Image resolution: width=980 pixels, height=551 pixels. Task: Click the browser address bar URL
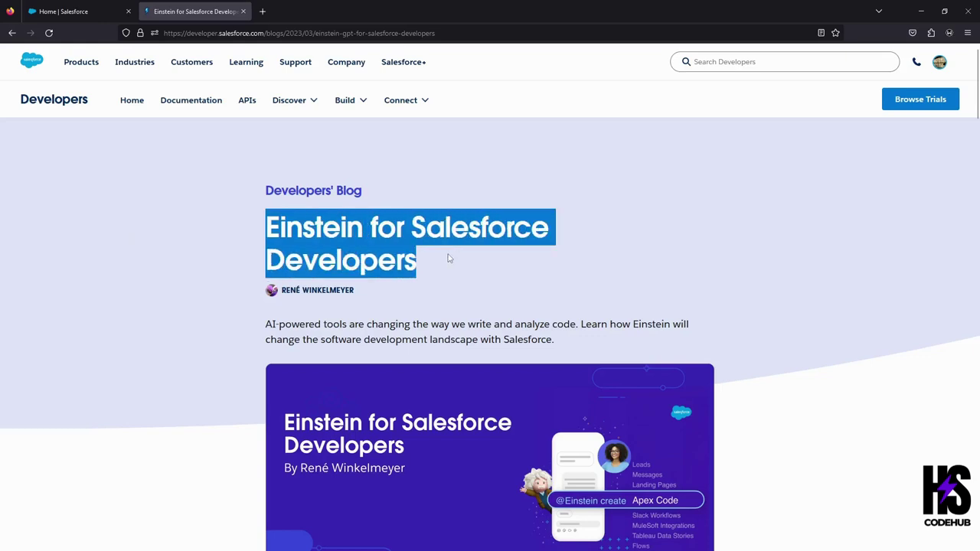pyautogui.click(x=299, y=33)
